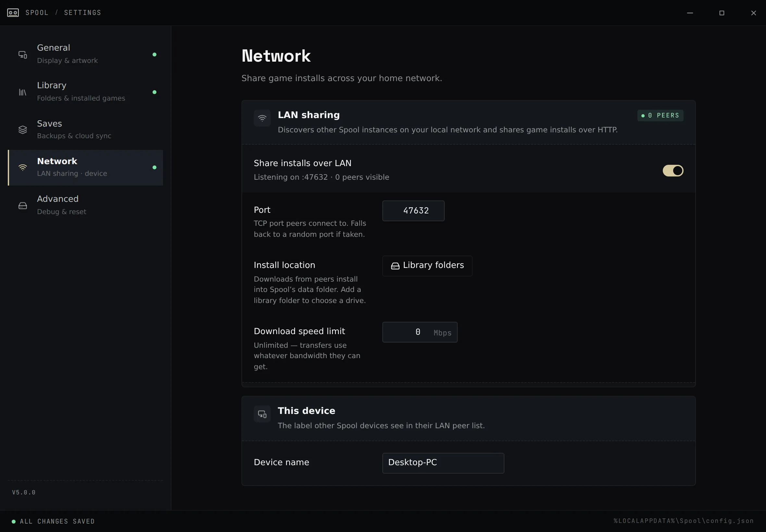Screen dimensions: 766x532
Task: Click the This device card title
Action: 306,411
